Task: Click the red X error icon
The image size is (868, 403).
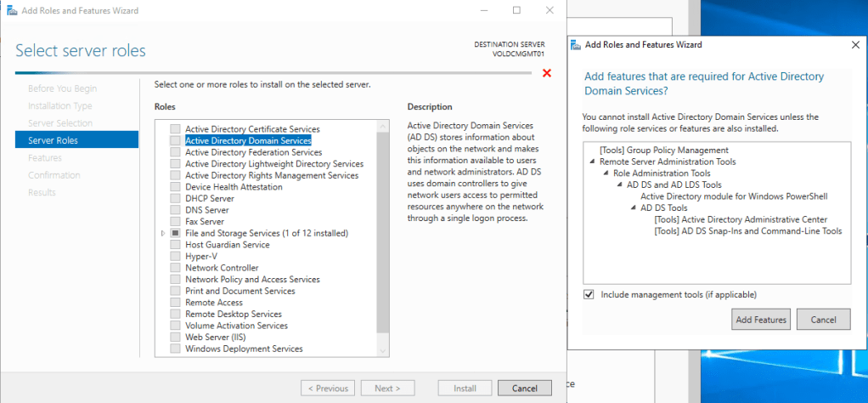Action: click(x=547, y=73)
